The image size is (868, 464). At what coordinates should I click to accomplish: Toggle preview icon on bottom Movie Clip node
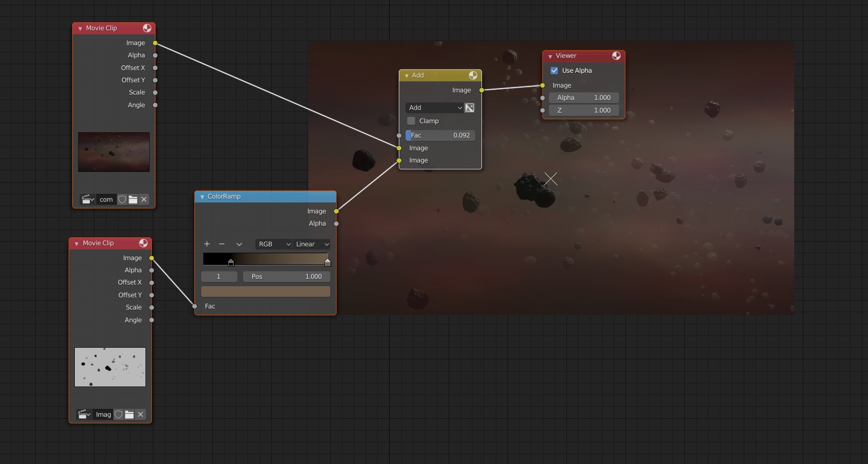143,243
